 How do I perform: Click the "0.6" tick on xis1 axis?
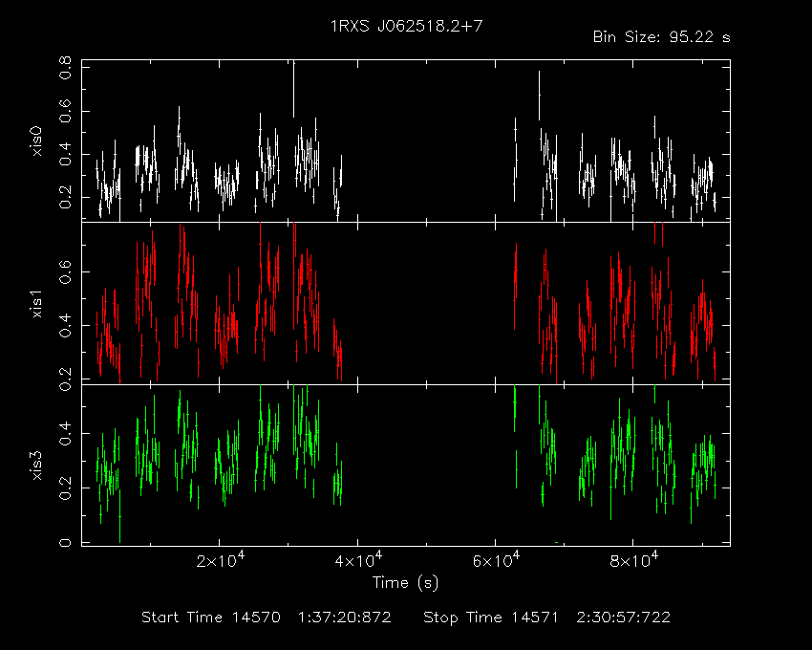pos(66,272)
